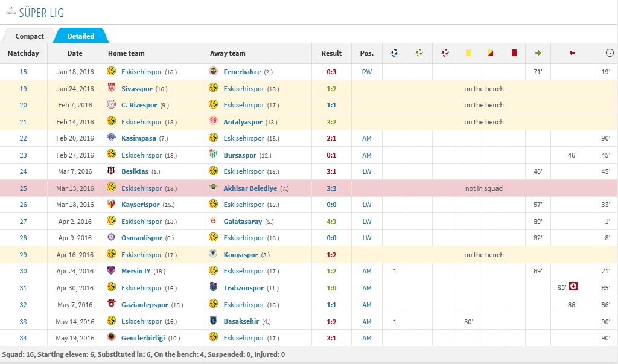Switch to the Compact tab
The width and height of the screenshot is (618, 364).
click(x=30, y=36)
